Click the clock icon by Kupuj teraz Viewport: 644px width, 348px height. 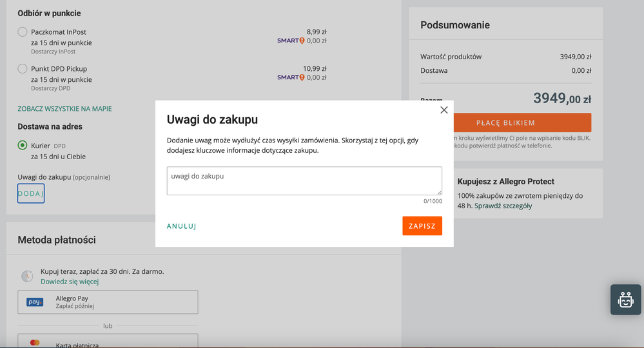(x=27, y=276)
